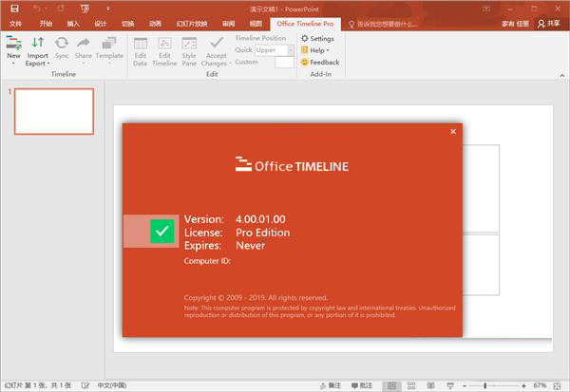Image resolution: width=570 pixels, height=392 pixels.
Task: Click the account name at top right
Action: pos(515,24)
